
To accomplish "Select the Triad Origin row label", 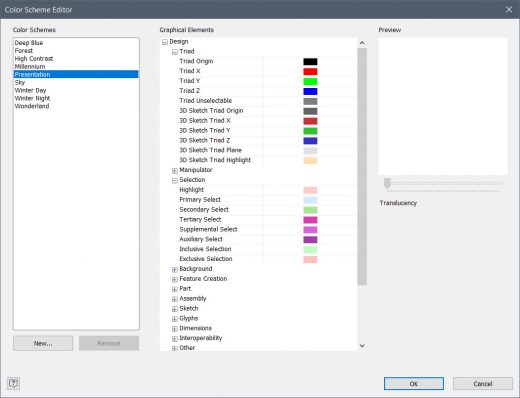I will pos(196,61).
